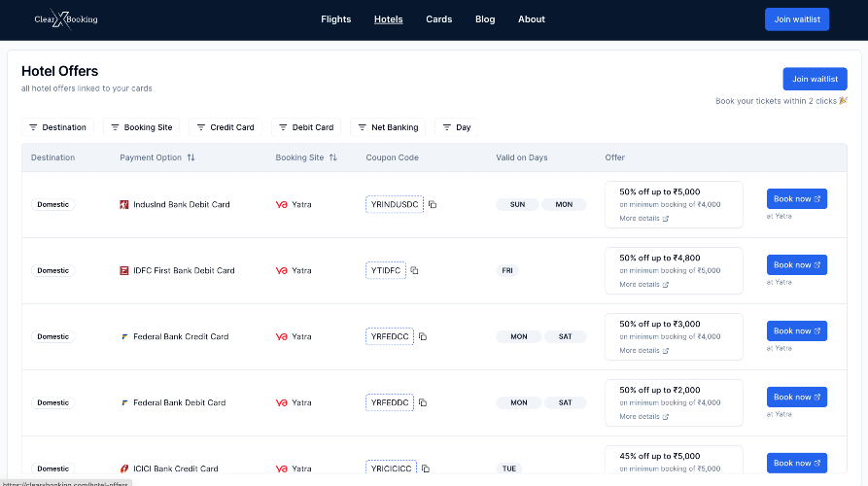
Task: Click 'IDFC First Bank Debit Card' text
Action: [x=184, y=270]
